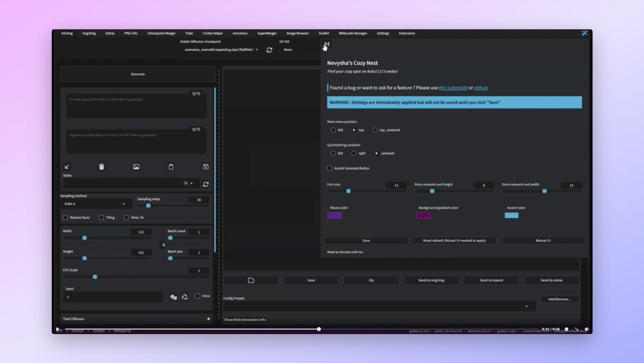Screen dimensions: 644x363
Task: Click the magic wand icon at top right
Action: (584, 33)
